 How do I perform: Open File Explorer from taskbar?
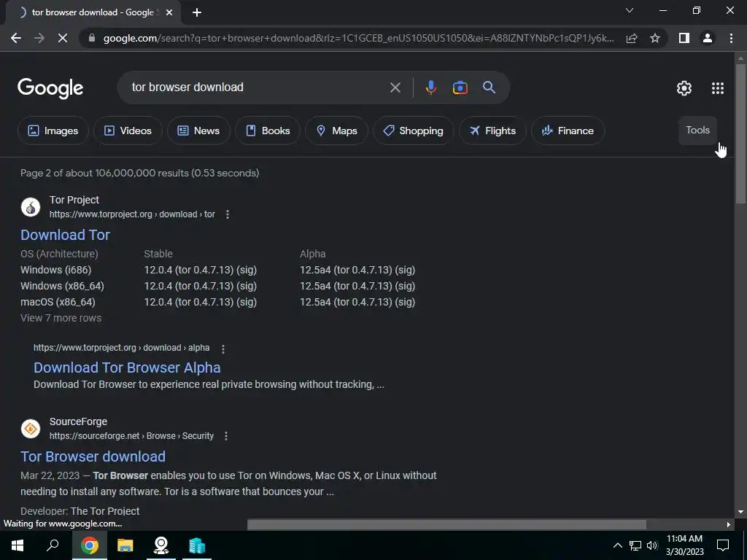point(125,545)
